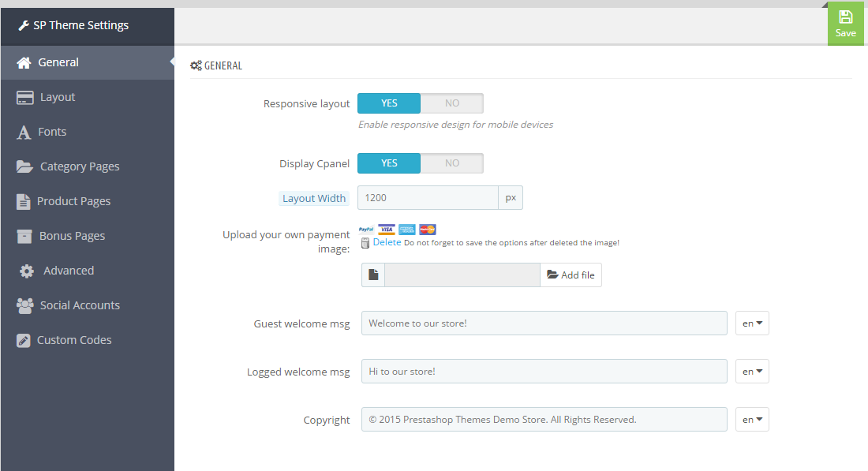Screen dimensions: 868x471
Task: Expand the Copyright language selector
Action: (752, 420)
